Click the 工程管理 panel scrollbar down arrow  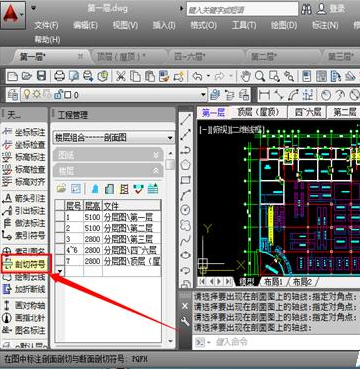[x=170, y=341]
